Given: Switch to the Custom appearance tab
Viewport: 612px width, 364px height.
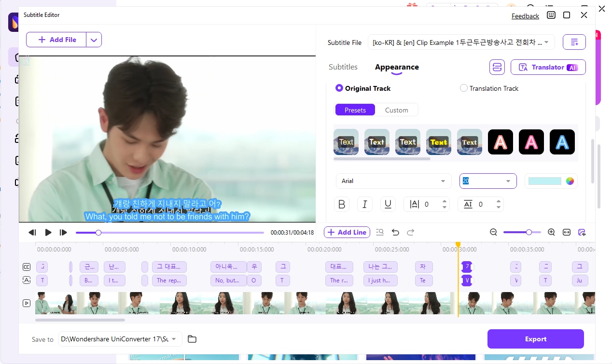Looking at the screenshot, I should (x=397, y=110).
